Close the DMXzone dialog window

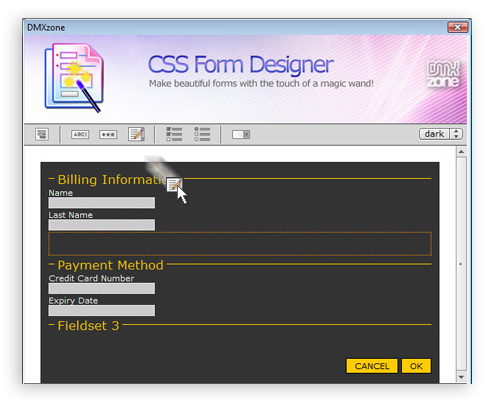coord(458,27)
